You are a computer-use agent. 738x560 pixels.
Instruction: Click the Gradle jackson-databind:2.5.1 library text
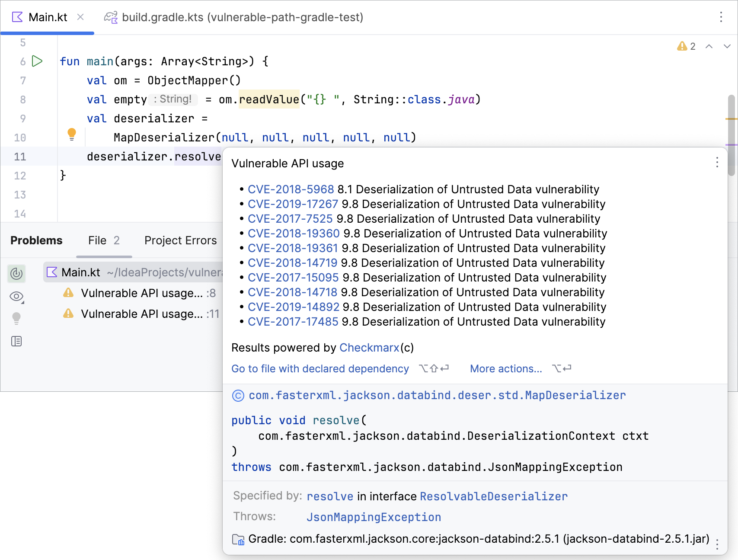479,539
